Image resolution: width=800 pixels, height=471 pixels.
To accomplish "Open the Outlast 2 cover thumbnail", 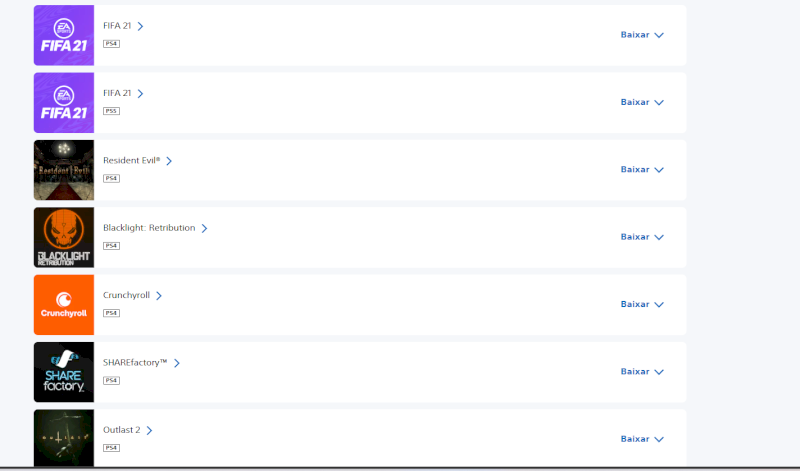I will (x=64, y=438).
